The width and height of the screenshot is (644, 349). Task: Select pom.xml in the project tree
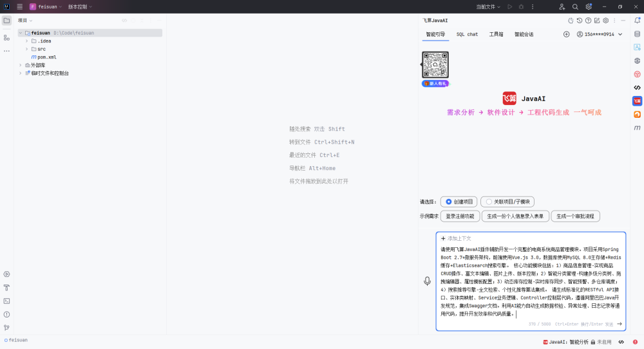(47, 57)
